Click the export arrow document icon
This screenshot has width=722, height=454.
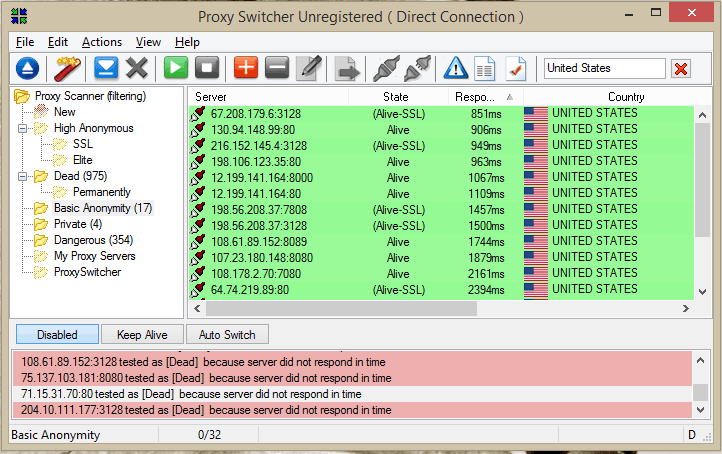point(347,69)
